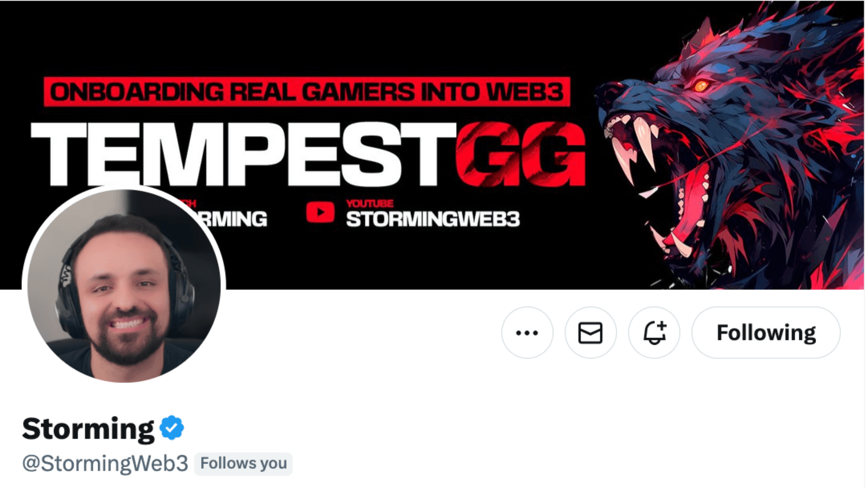
Task: Click the TEMPEST banner title text
Action: point(243,154)
